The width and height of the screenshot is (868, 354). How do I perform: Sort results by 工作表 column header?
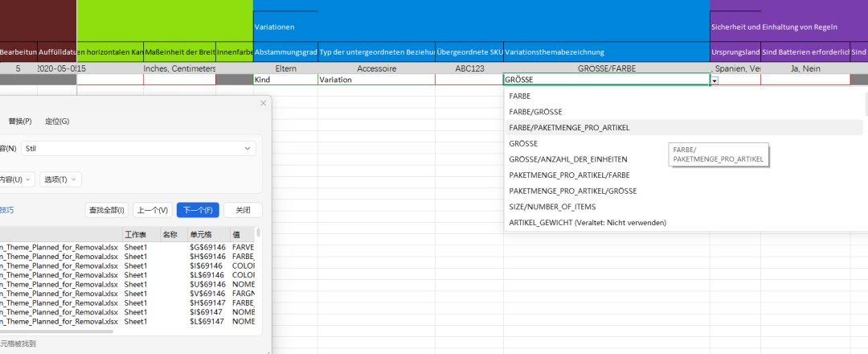pos(141,234)
